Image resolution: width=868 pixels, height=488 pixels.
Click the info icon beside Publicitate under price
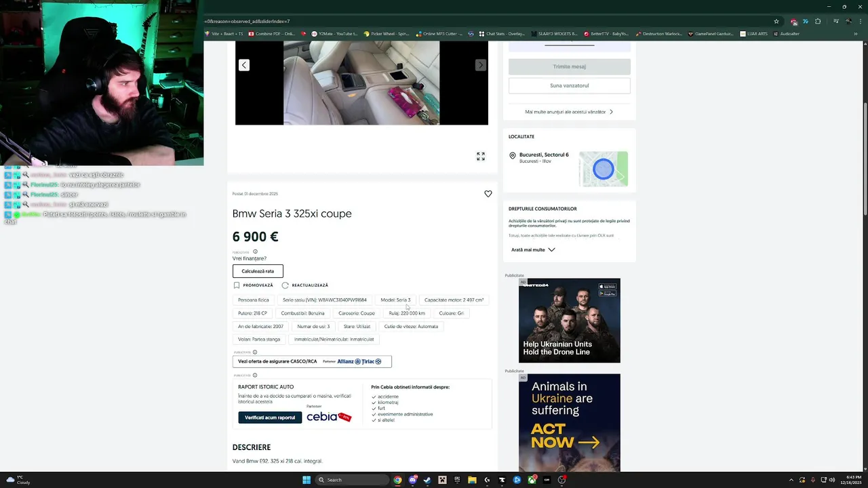point(255,251)
